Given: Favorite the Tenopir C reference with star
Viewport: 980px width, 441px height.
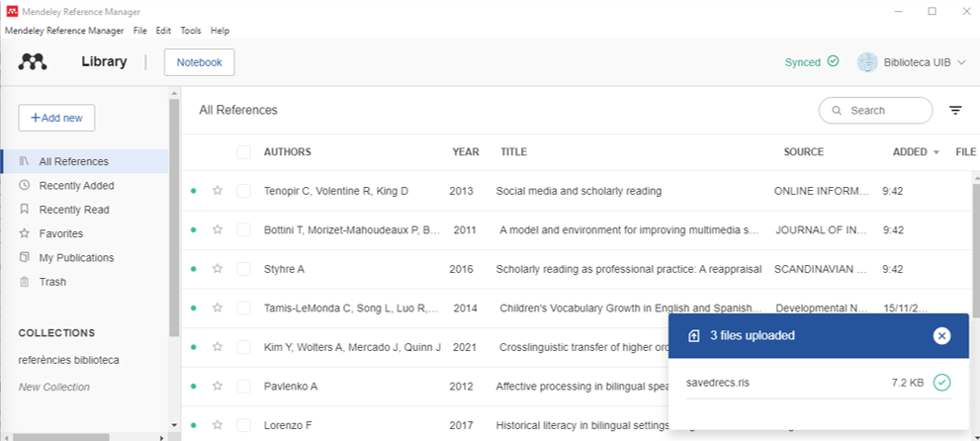Looking at the screenshot, I should [x=218, y=191].
